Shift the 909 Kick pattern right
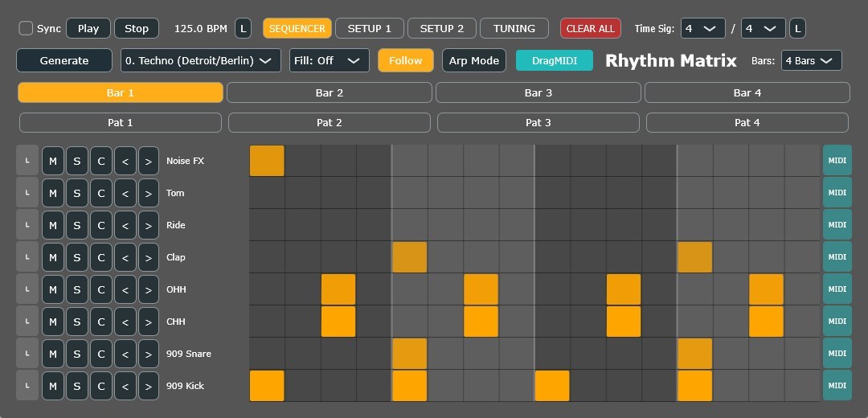The width and height of the screenshot is (868, 418). click(x=149, y=386)
